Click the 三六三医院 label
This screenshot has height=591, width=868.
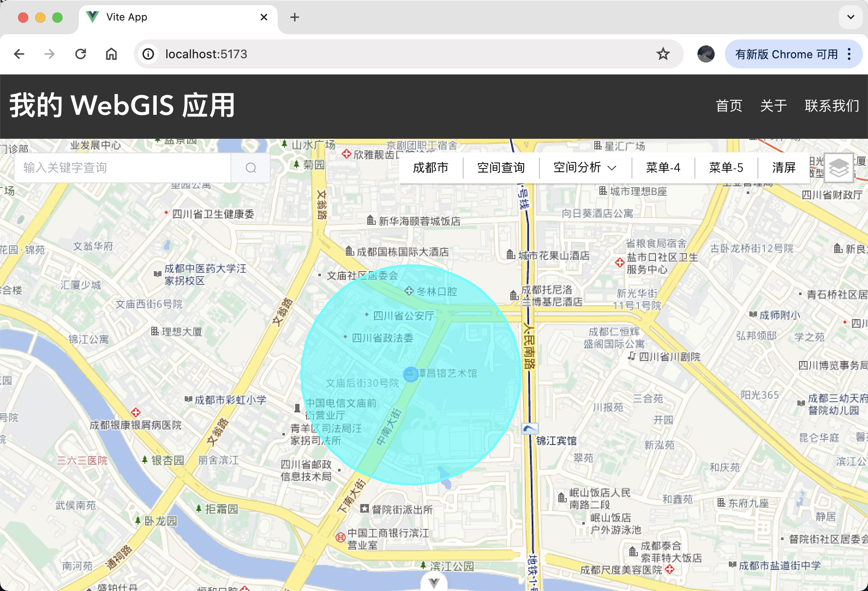(82, 460)
